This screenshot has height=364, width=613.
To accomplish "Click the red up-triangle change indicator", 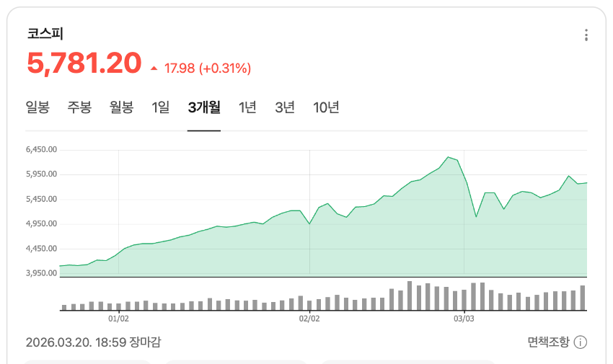I will pyautogui.click(x=154, y=68).
